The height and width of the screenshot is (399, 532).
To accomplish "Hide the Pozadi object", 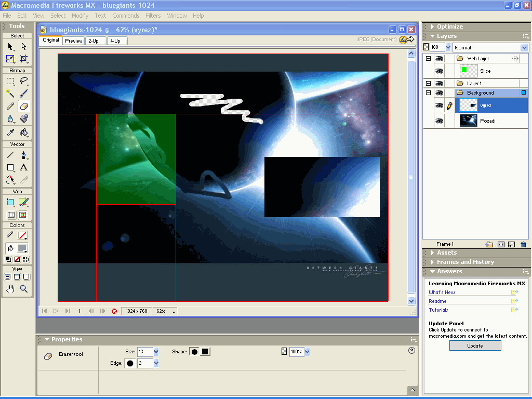I will pos(439,121).
